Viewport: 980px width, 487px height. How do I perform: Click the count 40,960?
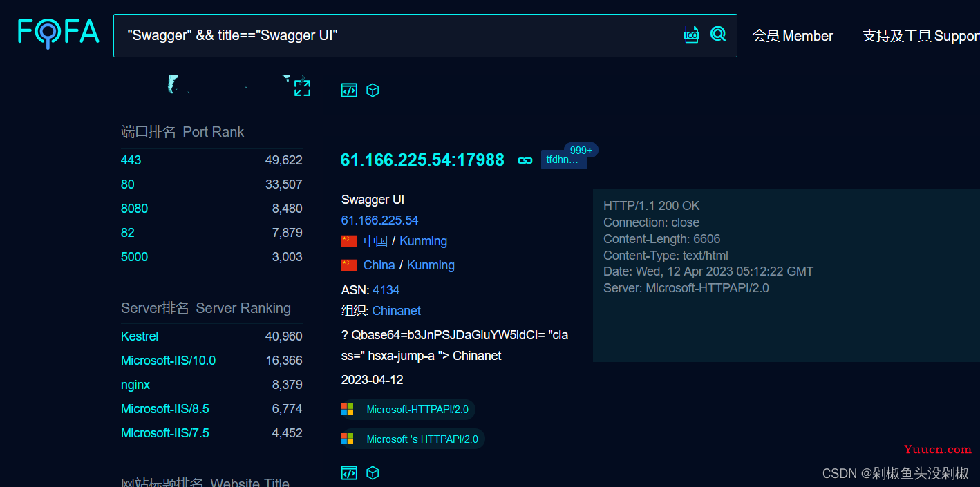point(284,336)
